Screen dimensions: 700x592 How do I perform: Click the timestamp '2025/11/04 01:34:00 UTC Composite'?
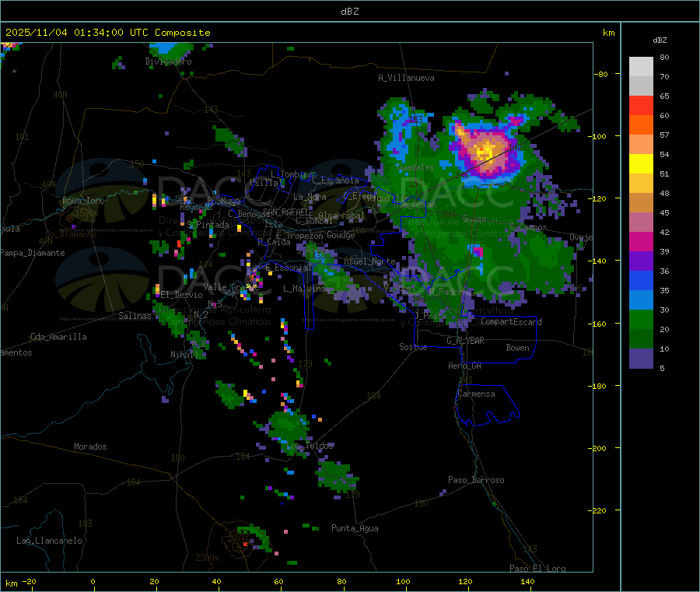pyautogui.click(x=107, y=33)
